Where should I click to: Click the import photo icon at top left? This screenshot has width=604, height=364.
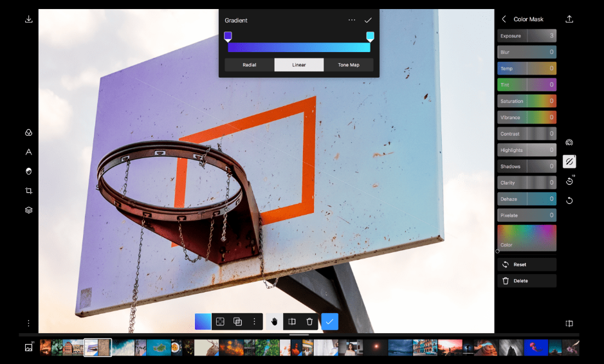pos(28,19)
